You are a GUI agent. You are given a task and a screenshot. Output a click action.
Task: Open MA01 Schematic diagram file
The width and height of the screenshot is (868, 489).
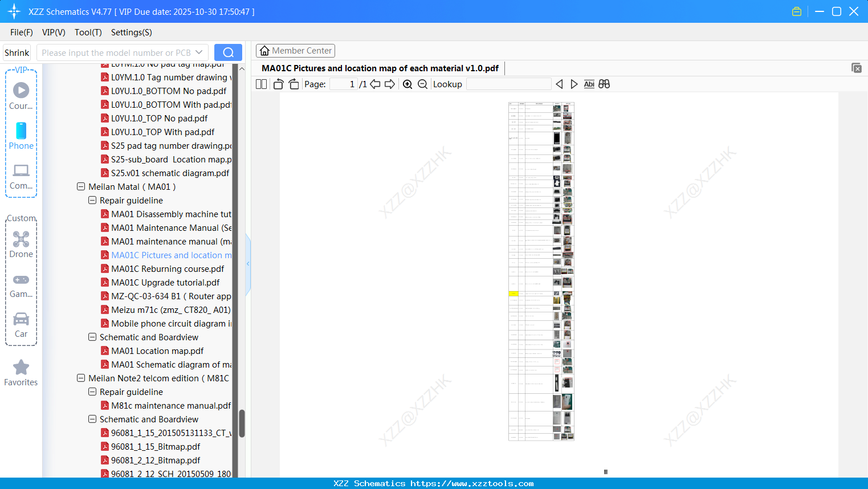coord(166,365)
